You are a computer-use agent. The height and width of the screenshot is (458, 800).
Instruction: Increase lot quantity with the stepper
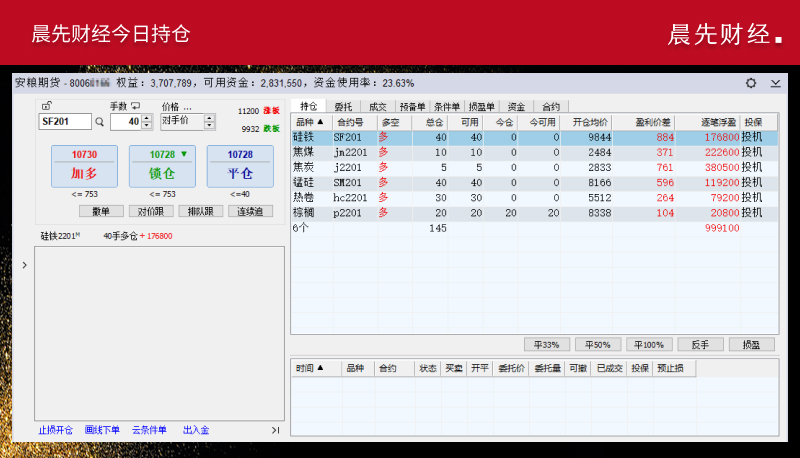tap(147, 117)
